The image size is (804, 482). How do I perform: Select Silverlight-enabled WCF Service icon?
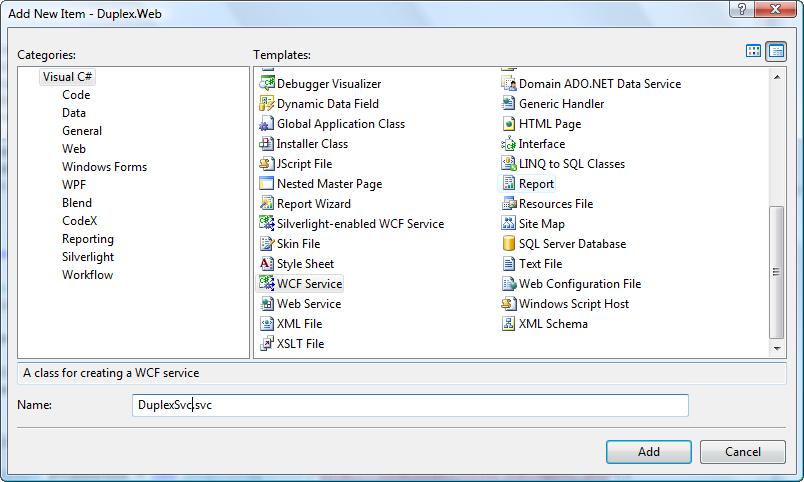point(267,223)
